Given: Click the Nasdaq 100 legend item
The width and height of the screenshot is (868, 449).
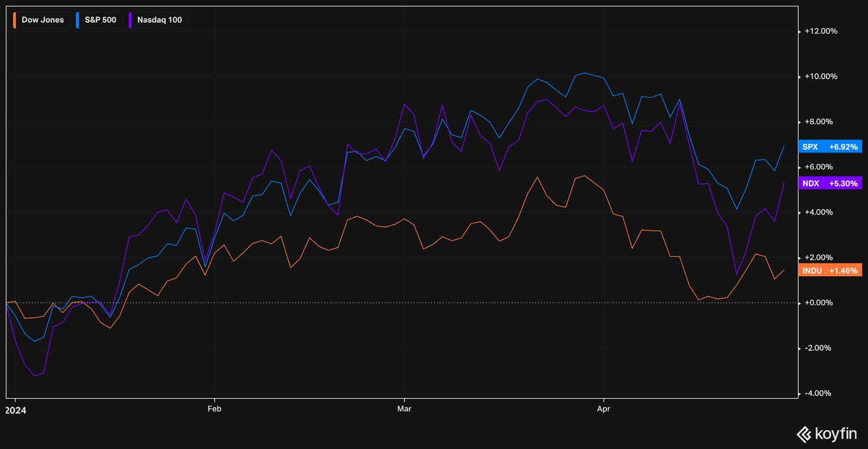Looking at the screenshot, I should click(158, 20).
